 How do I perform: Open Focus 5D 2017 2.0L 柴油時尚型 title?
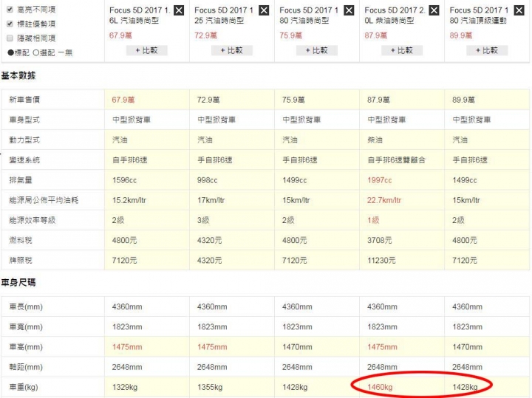(395, 16)
